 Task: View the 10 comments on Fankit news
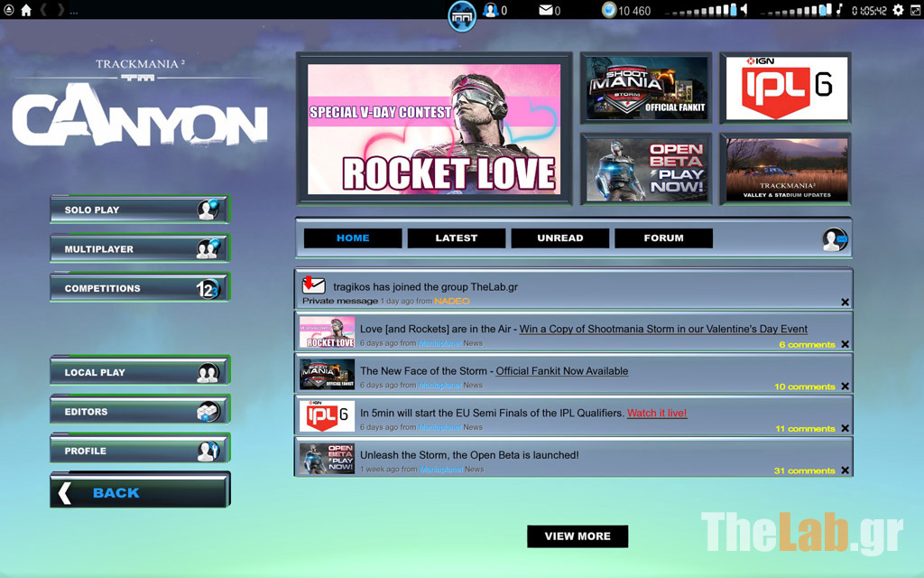pos(804,387)
